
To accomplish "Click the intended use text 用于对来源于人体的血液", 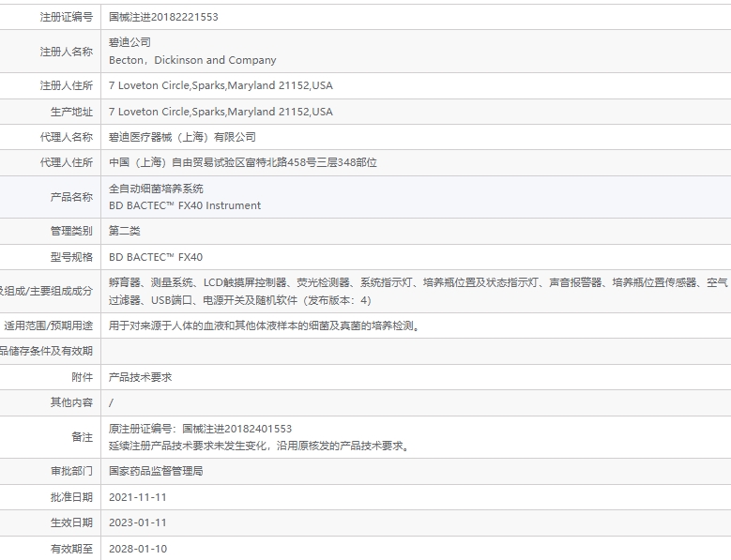I will click(266, 326).
